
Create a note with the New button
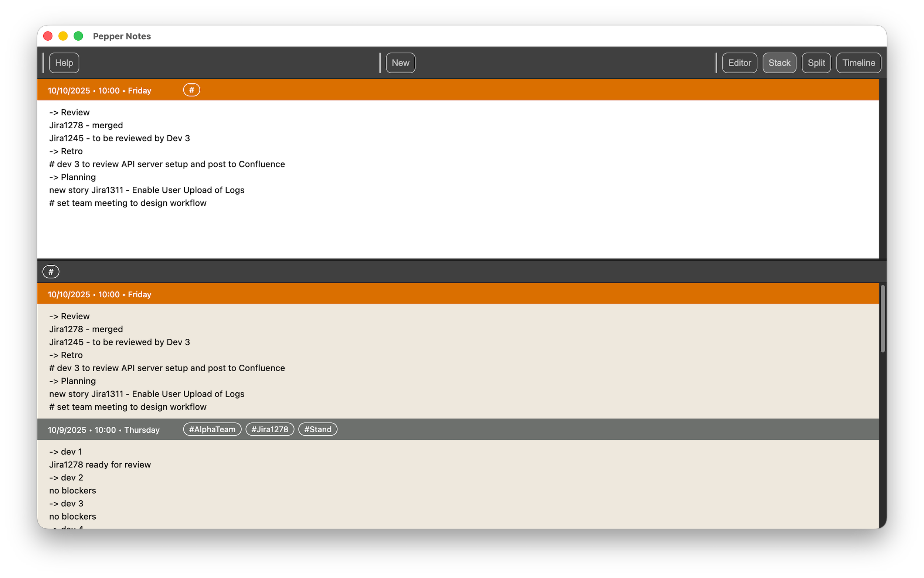(400, 63)
